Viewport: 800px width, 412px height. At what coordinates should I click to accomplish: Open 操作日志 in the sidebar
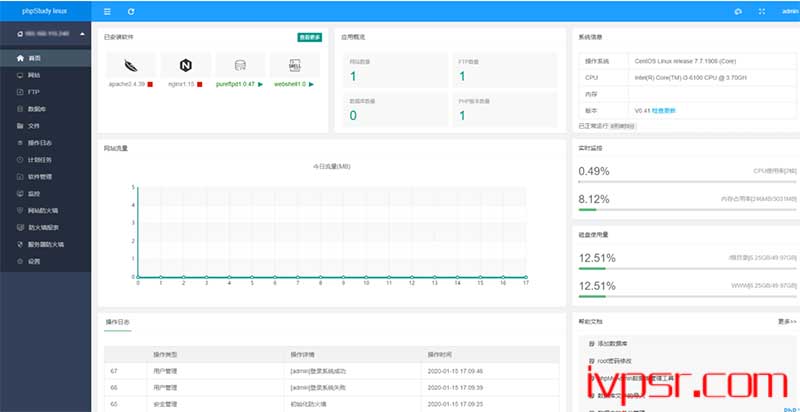coord(45,143)
